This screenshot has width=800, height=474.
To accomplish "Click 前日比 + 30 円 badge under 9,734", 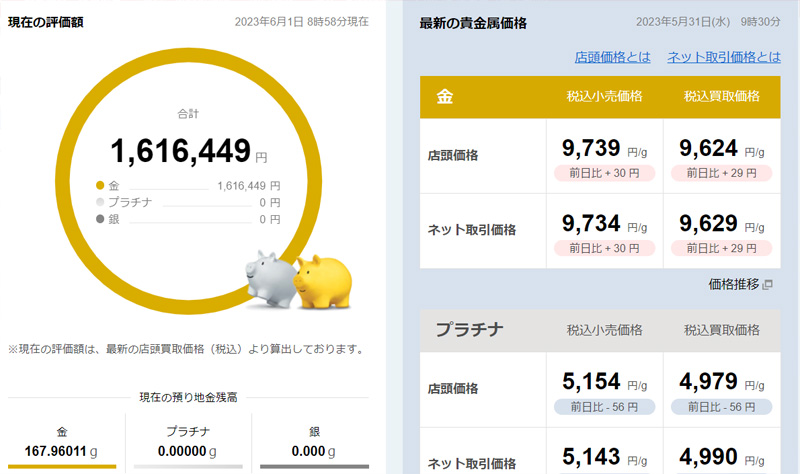I will [604, 248].
